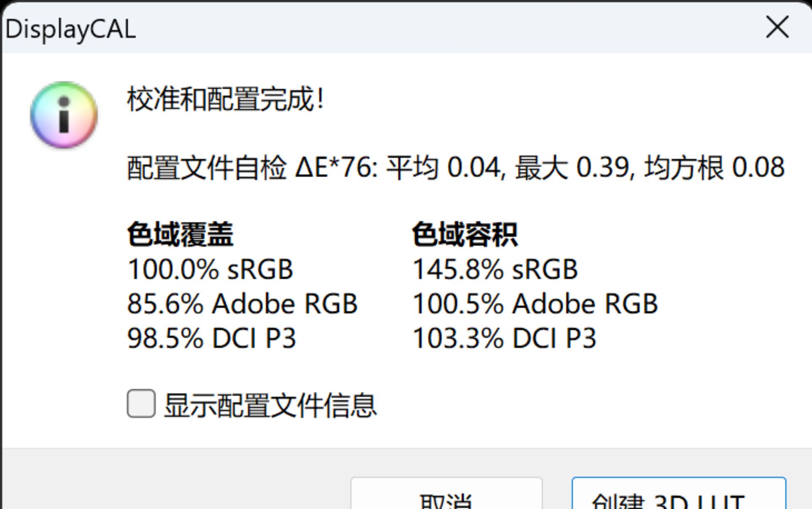Click the 100.5% Adobe RGB volume value

[x=535, y=304]
